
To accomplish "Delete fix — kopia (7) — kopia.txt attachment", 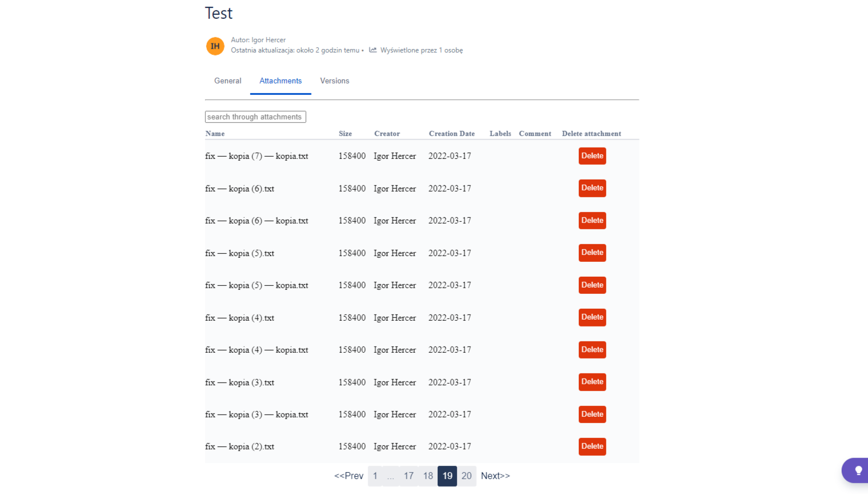I will pyautogui.click(x=592, y=156).
